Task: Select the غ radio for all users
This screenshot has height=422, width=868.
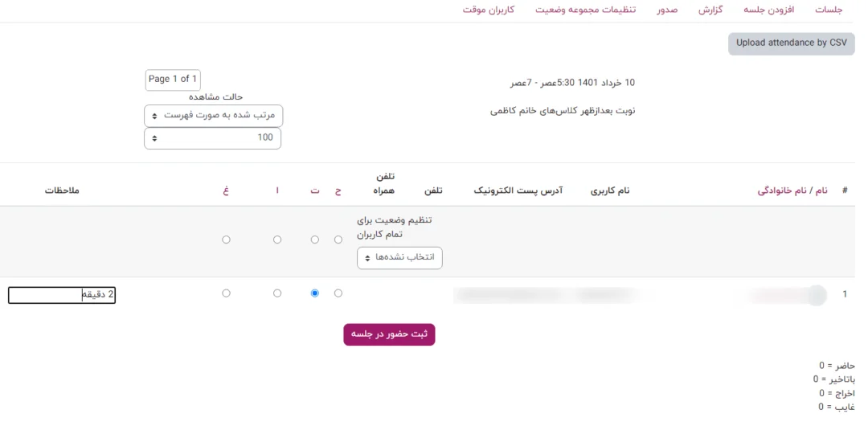Action: pos(226,240)
